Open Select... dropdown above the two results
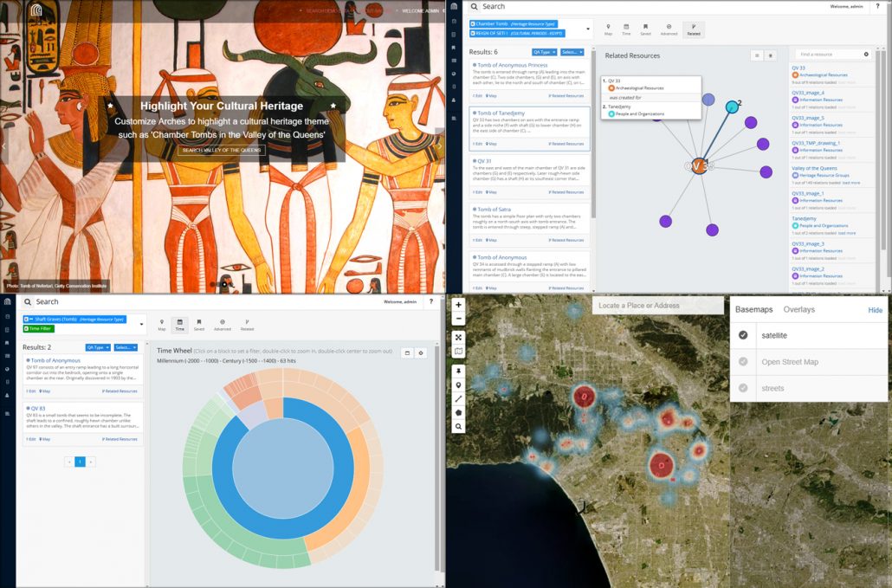Screen dimensions: 892x588 coord(126,347)
